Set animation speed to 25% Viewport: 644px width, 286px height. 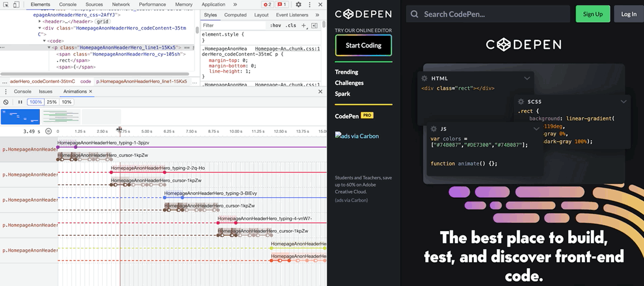51,102
